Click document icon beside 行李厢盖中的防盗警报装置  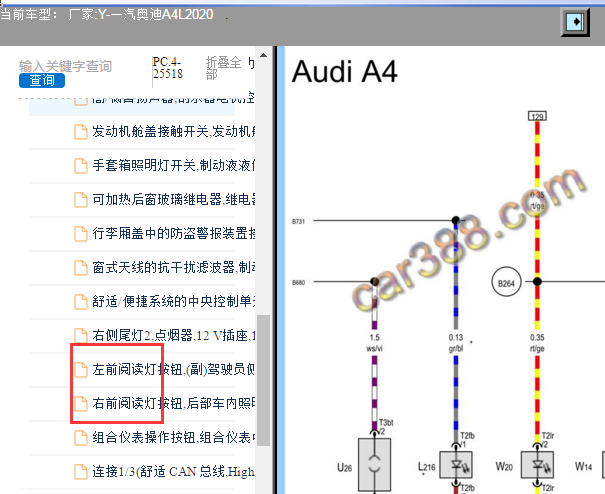pos(81,233)
